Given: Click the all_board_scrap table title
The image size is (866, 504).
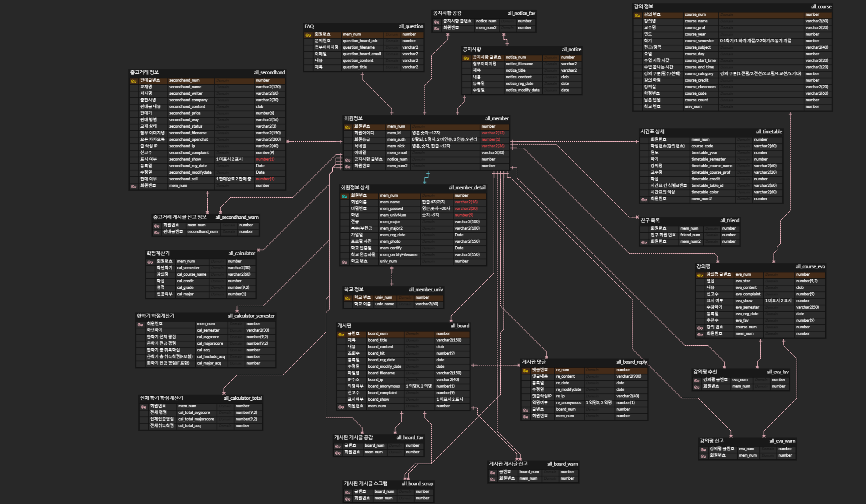Looking at the screenshot, I should coord(417,483).
